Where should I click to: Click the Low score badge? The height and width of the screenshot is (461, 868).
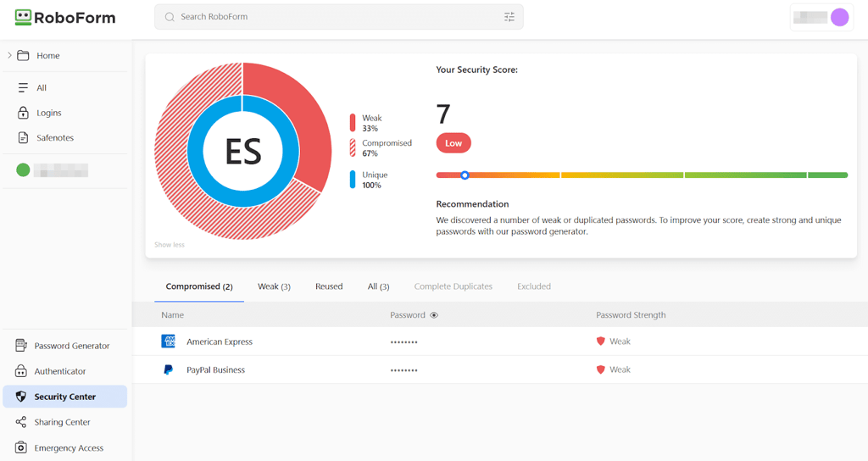(x=453, y=143)
